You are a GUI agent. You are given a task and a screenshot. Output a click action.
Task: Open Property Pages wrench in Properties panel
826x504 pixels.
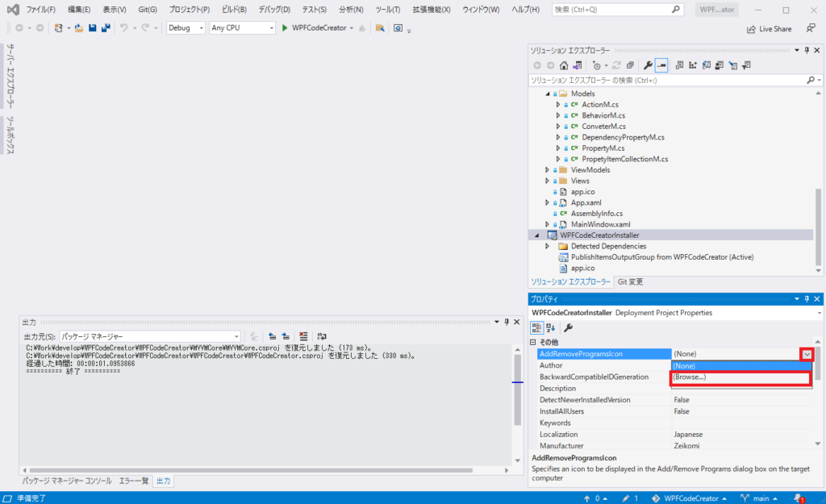point(569,327)
